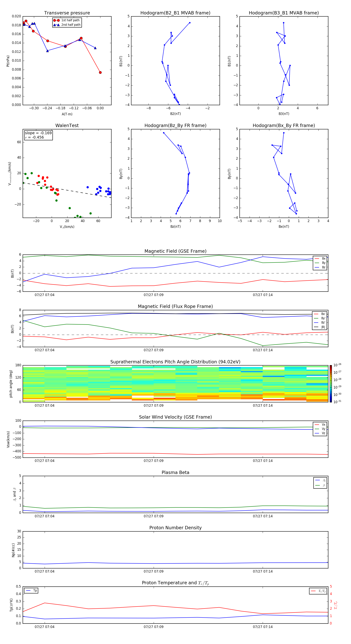Click the 'B2(nT)' x-axis label

click(175, 114)
